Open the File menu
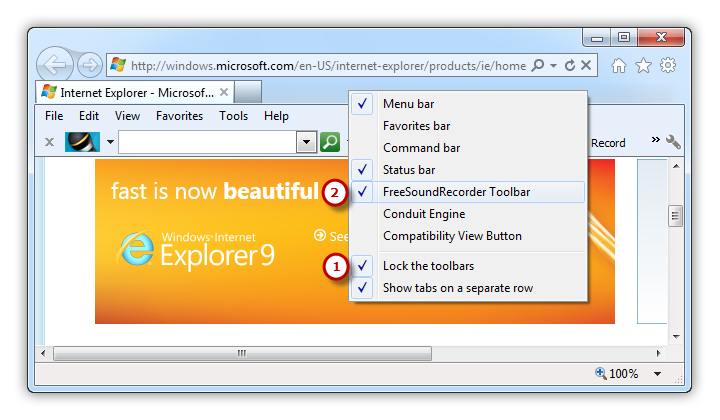This screenshot has width=720, height=420. point(54,116)
